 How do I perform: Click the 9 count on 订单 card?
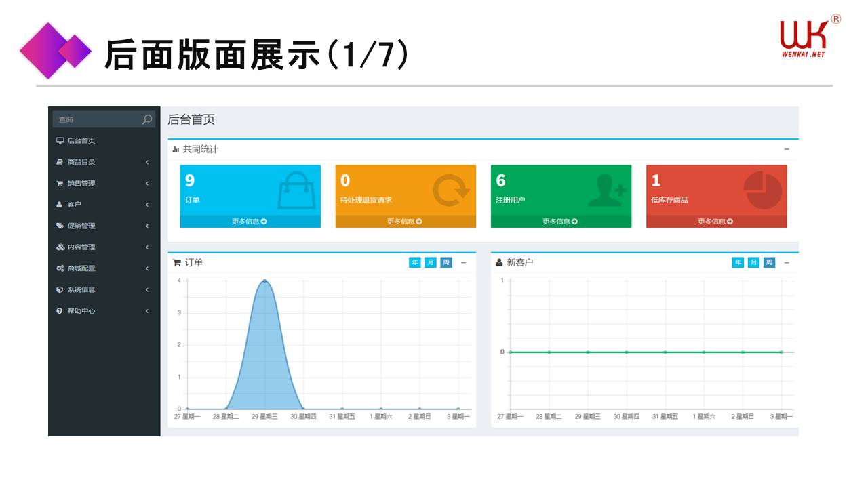(x=190, y=180)
